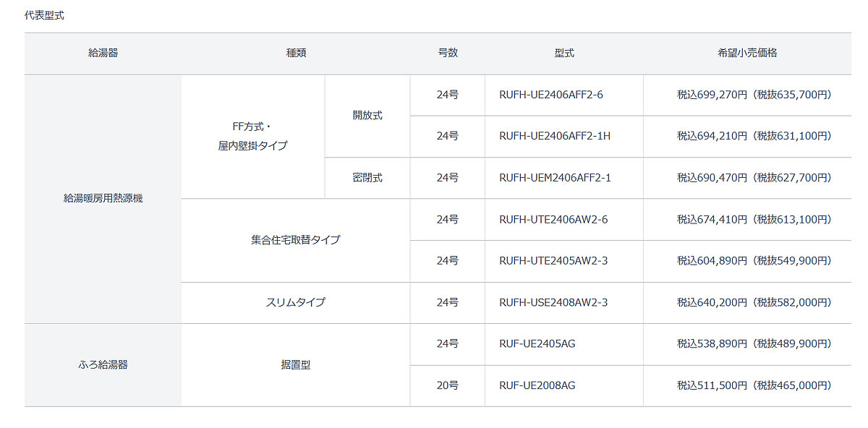Click the 給湯暖房用熱源機 row label
Screen dimensions: 868x428
coord(103,199)
